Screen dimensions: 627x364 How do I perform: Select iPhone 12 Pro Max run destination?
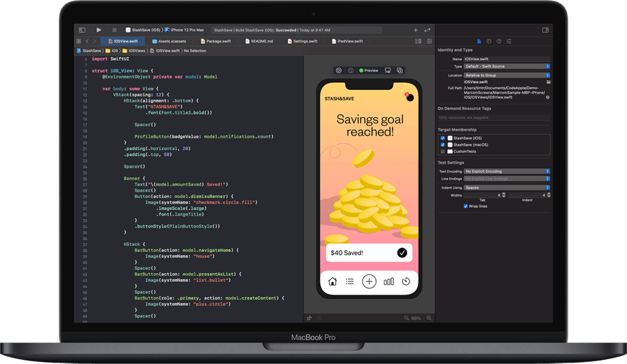point(187,30)
